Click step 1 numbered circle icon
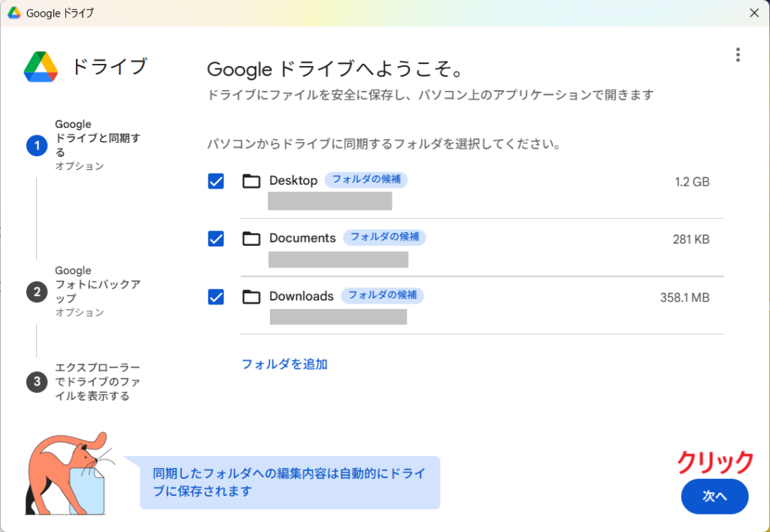770x532 pixels. pos(37,146)
